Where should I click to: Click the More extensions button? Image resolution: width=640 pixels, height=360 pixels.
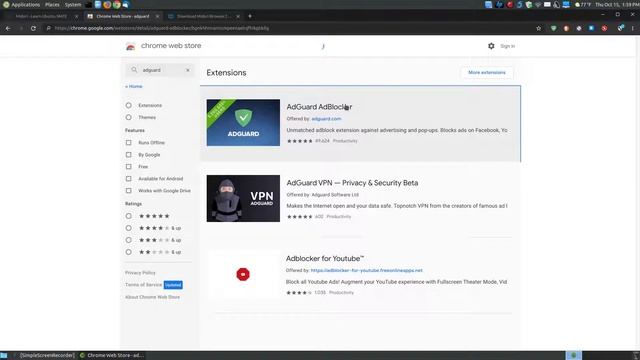click(x=487, y=72)
